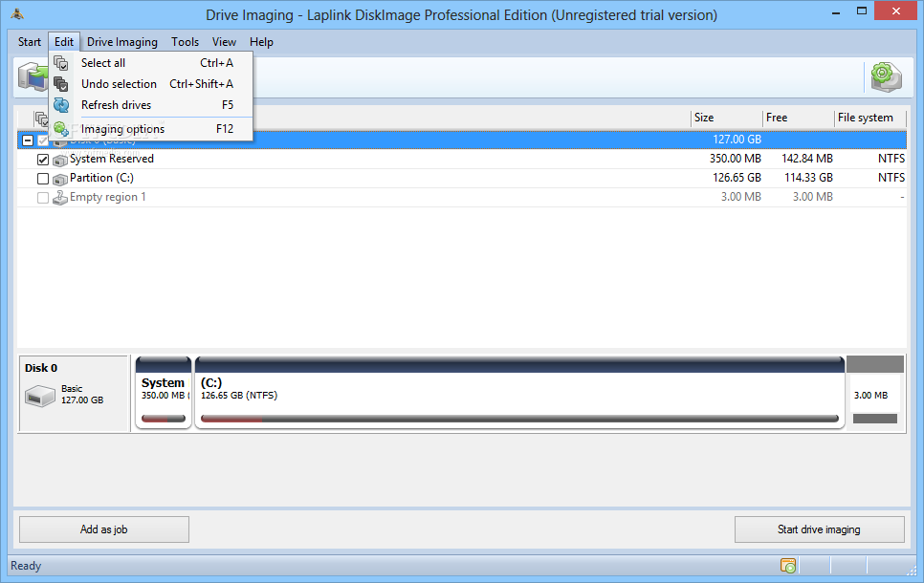Click the Empty region 1 question-mark drive icon
924x583 pixels.
(60, 197)
